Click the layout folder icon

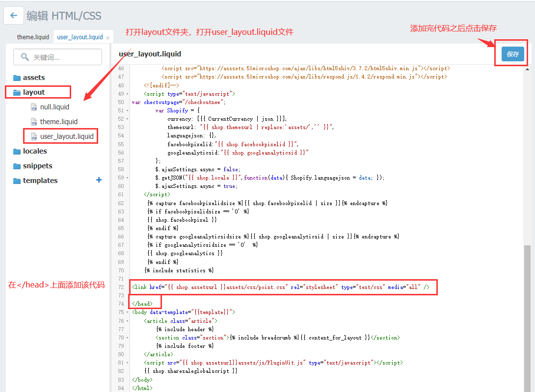click(17, 92)
